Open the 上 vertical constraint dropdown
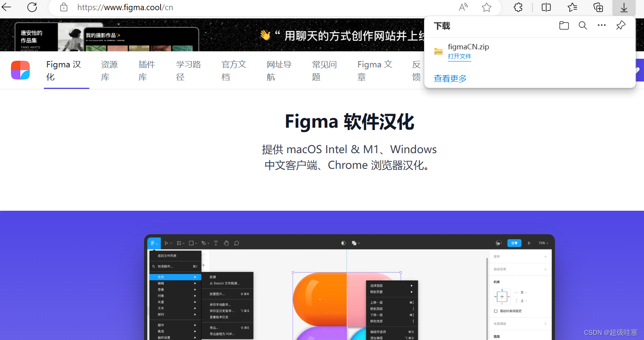 (523, 301)
